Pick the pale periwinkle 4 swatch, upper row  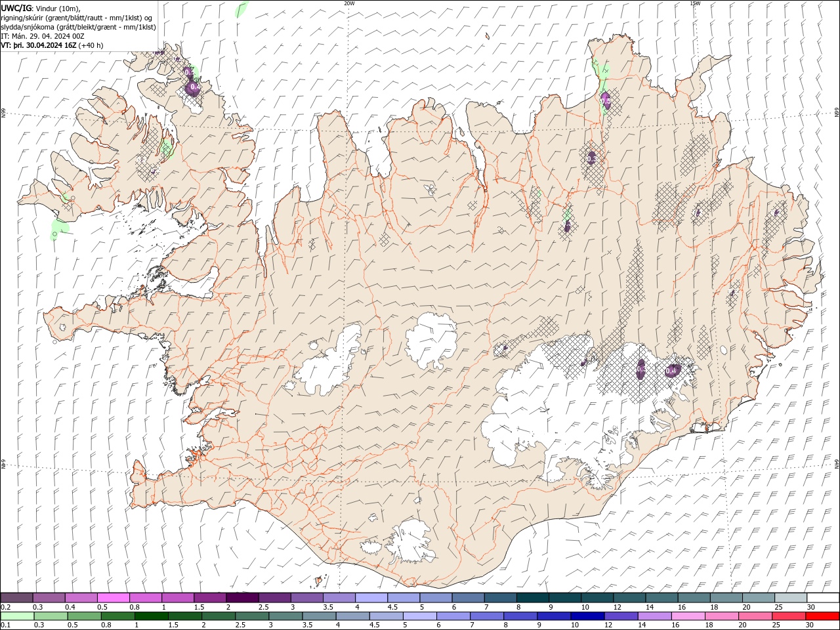370,598
